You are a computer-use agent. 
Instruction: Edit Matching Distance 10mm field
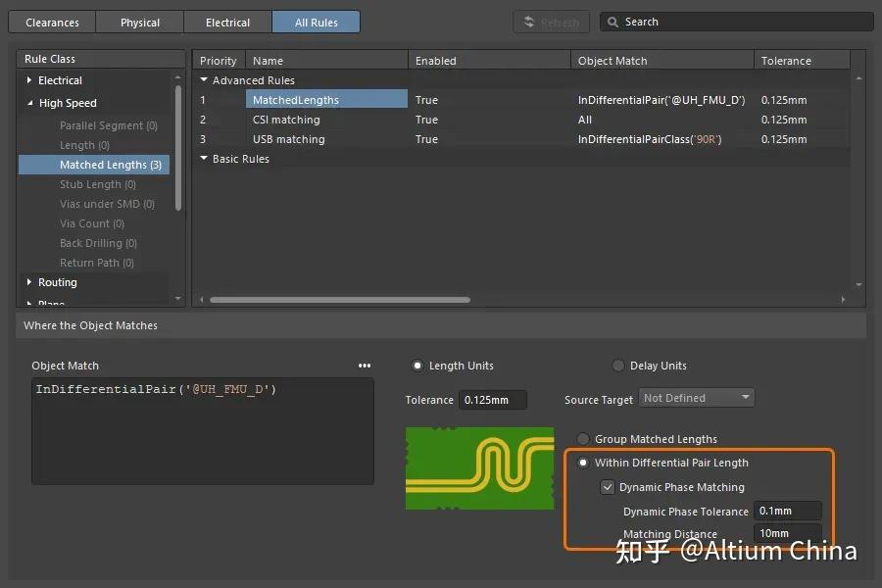click(x=788, y=533)
